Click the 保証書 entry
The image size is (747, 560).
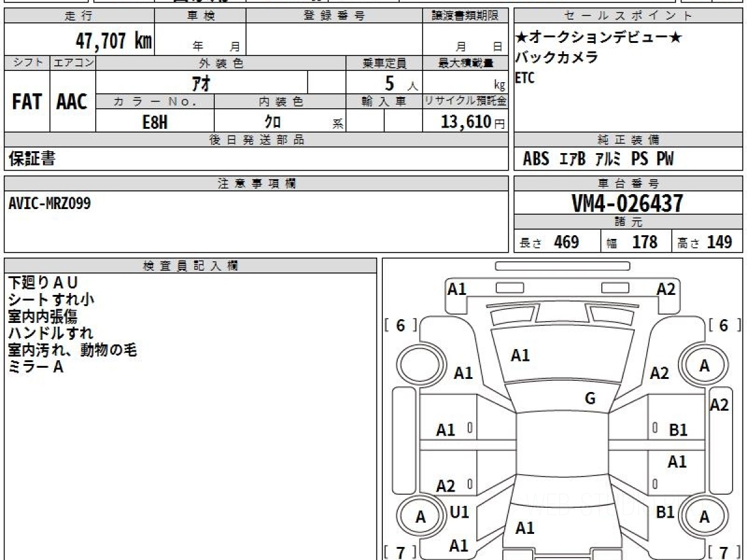point(32,159)
